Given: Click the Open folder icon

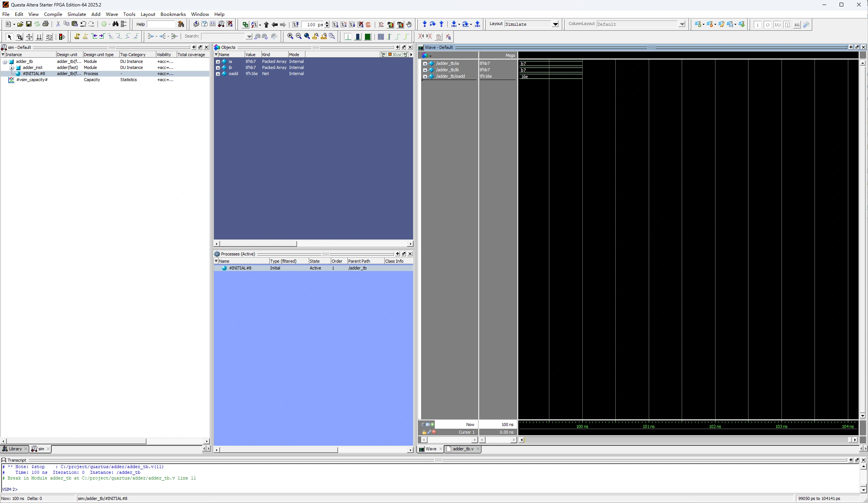Looking at the screenshot, I should pyautogui.click(x=20, y=24).
